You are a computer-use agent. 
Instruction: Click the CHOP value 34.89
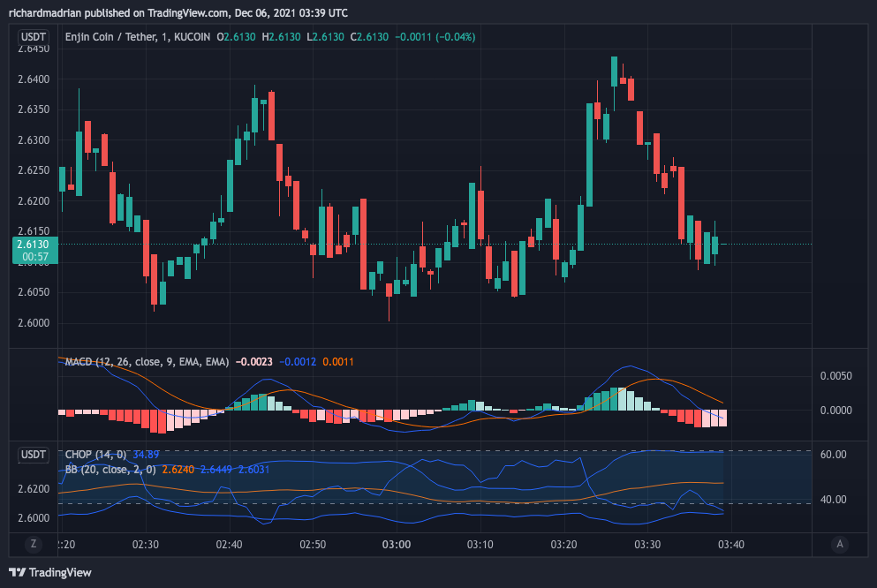click(x=146, y=455)
